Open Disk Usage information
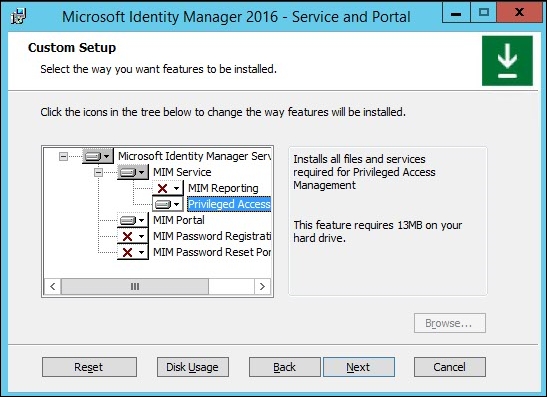Image resolution: width=547 pixels, height=397 pixels. pyautogui.click(x=193, y=367)
